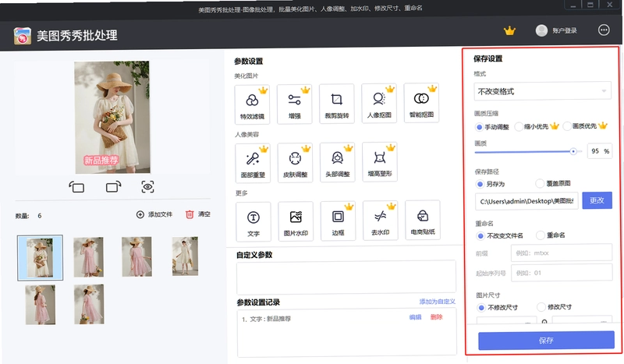The width and height of the screenshot is (624, 364).
Task: Expand the 不改变格式 format dropdown
Action: (542, 91)
